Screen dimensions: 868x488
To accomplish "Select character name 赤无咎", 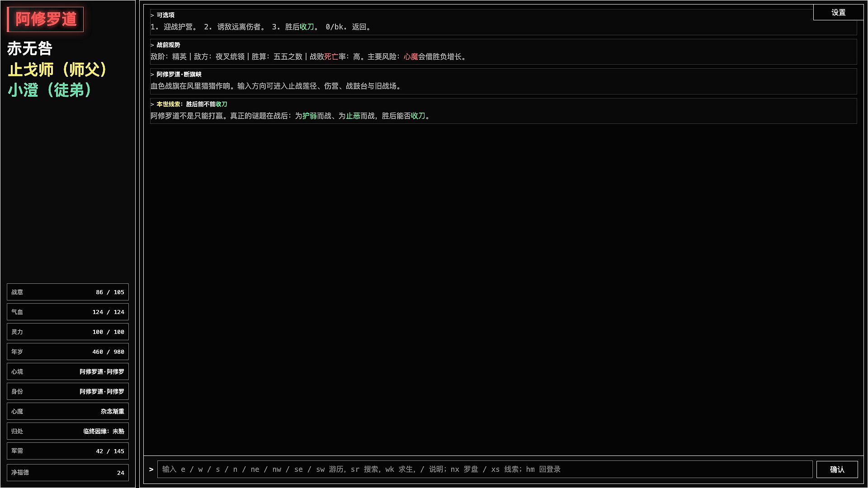I will pyautogui.click(x=30, y=48).
